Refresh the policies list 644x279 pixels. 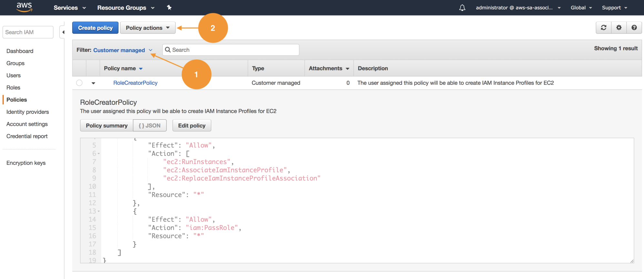[604, 27]
